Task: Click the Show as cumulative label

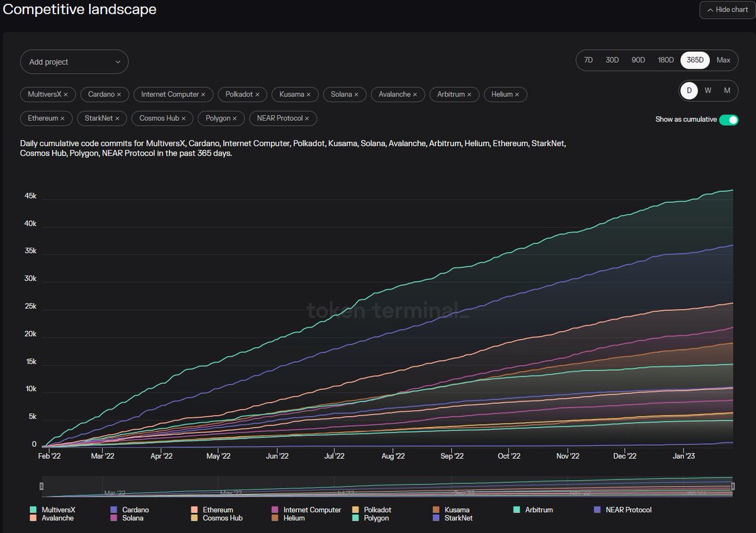Action: tap(686, 120)
